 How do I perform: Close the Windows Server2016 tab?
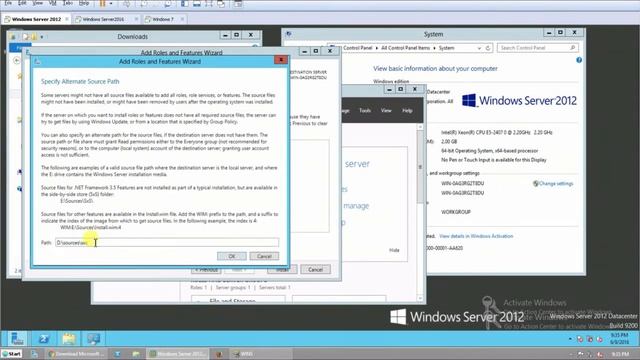point(136,19)
